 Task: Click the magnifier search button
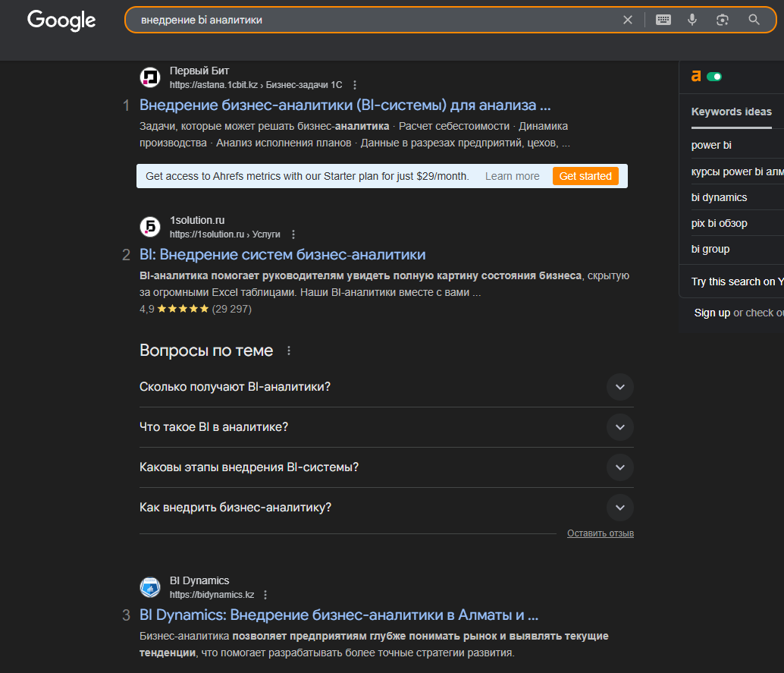point(754,20)
